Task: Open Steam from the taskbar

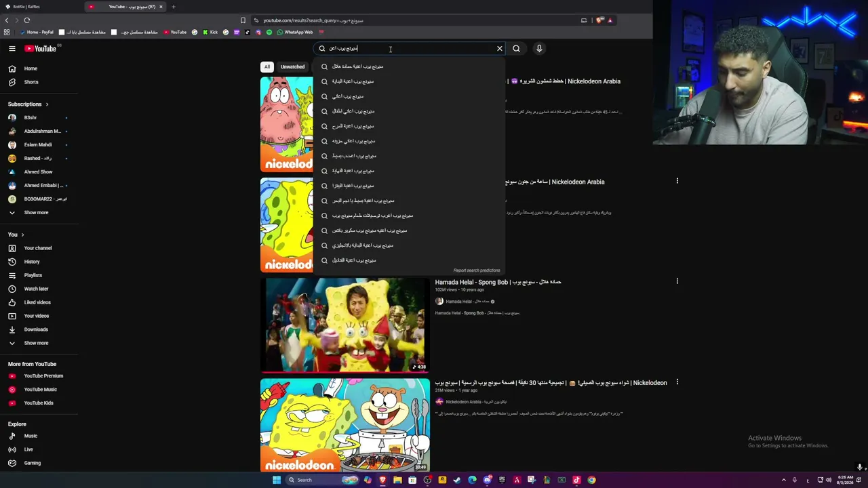Action: point(457,480)
